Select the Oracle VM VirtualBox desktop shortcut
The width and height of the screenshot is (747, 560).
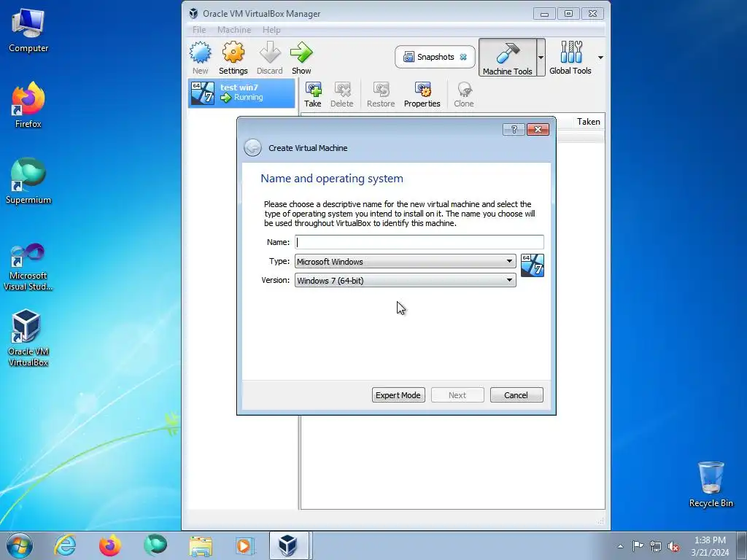(x=28, y=338)
